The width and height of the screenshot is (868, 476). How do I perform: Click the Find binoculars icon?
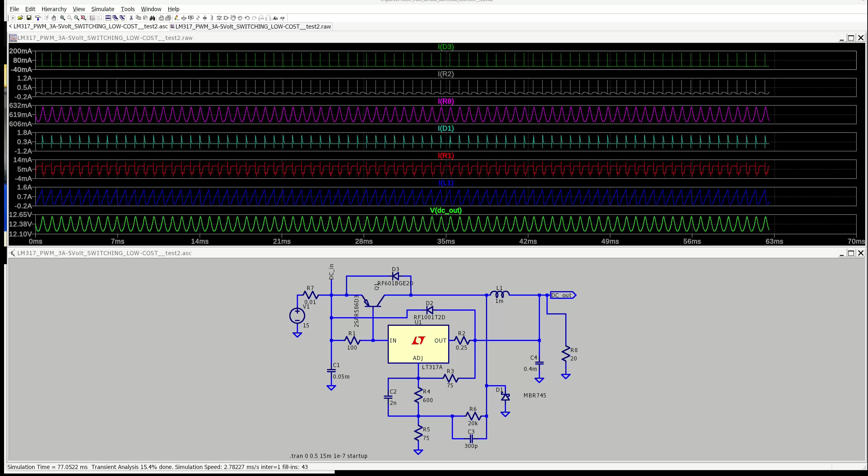(152, 18)
